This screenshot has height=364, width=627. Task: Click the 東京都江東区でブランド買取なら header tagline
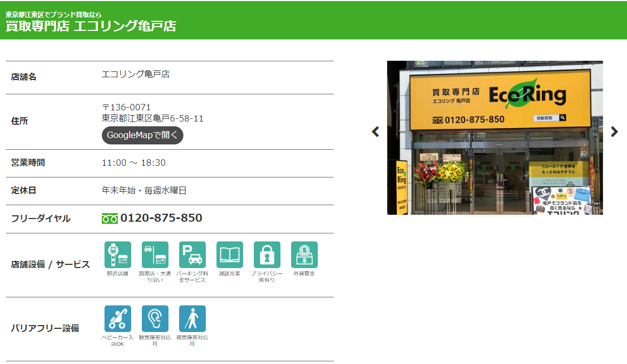[x=53, y=15]
